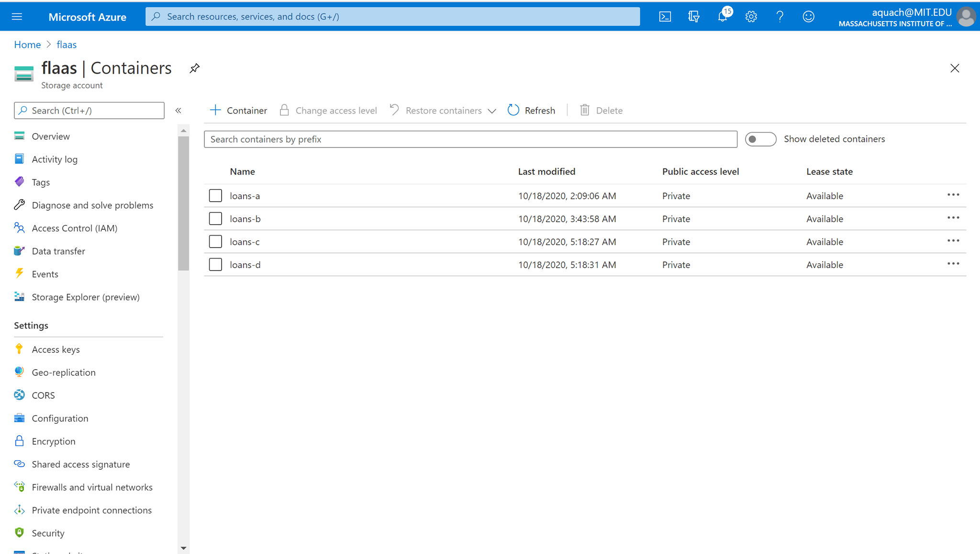Image resolution: width=980 pixels, height=554 pixels.
Task: Click the Refresh button
Action: point(532,111)
